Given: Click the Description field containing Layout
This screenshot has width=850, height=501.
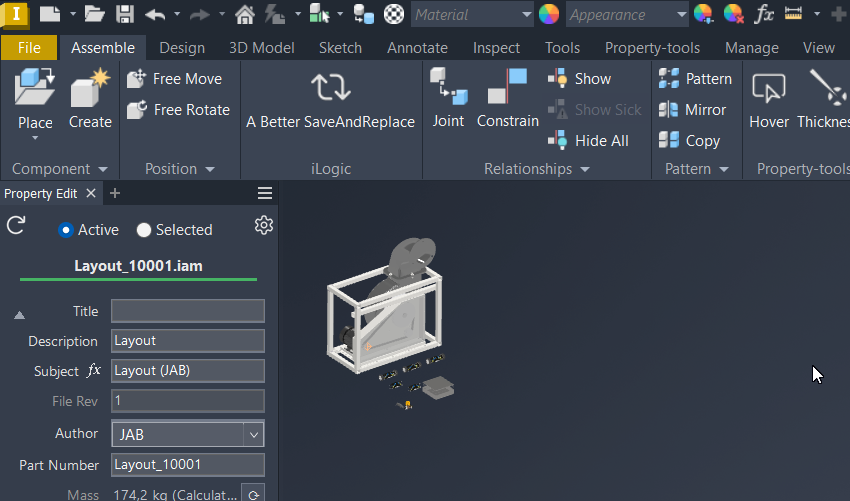Looking at the screenshot, I should [188, 341].
